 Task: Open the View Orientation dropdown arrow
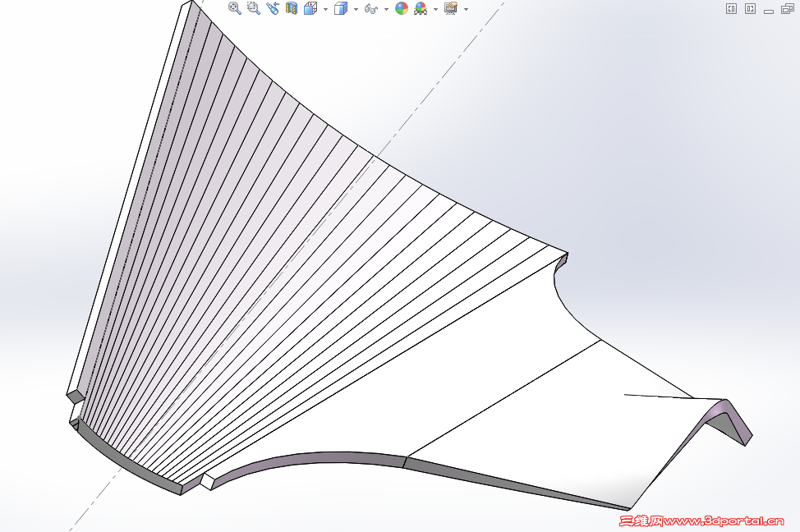pyautogui.click(x=325, y=9)
